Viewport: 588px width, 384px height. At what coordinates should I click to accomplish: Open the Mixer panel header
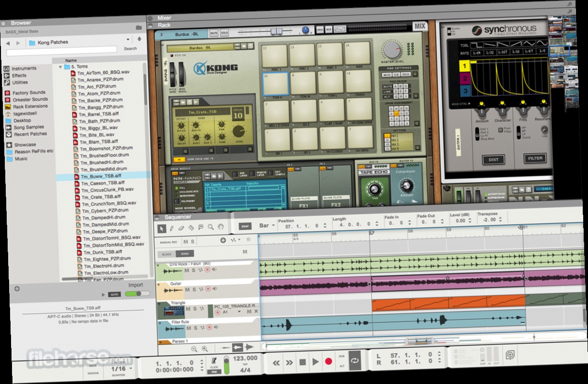click(x=165, y=18)
